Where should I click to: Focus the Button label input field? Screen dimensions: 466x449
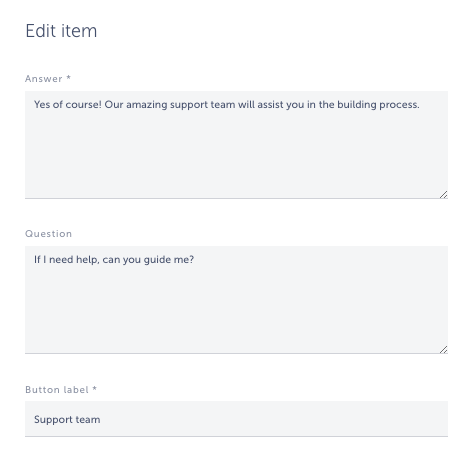[x=236, y=419]
